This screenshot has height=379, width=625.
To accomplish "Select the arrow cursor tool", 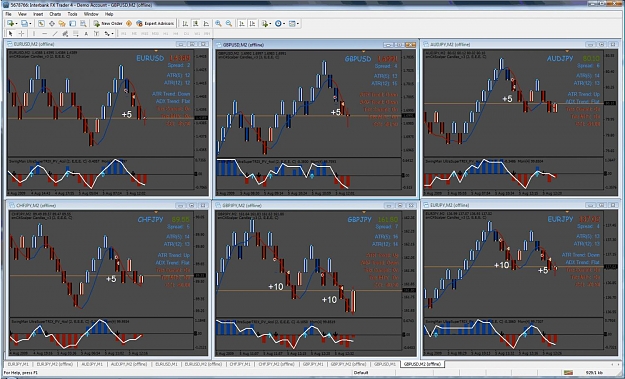I will click(x=11, y=33).
